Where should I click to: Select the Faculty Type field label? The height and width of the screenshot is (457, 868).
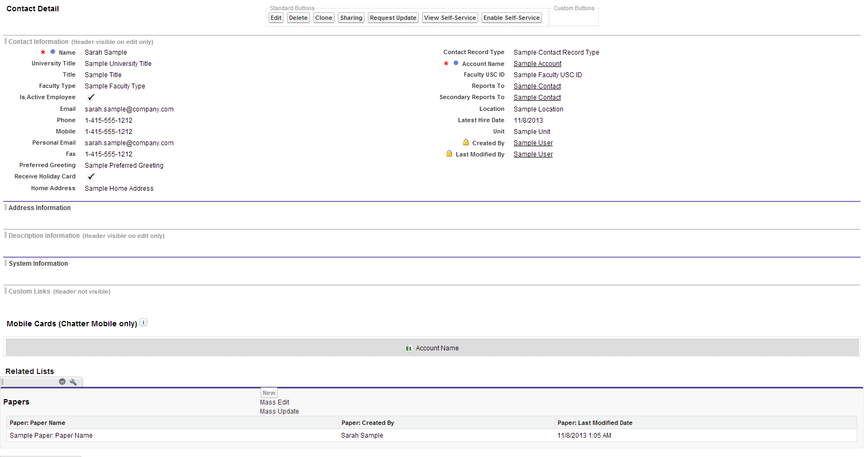(57, 86)
